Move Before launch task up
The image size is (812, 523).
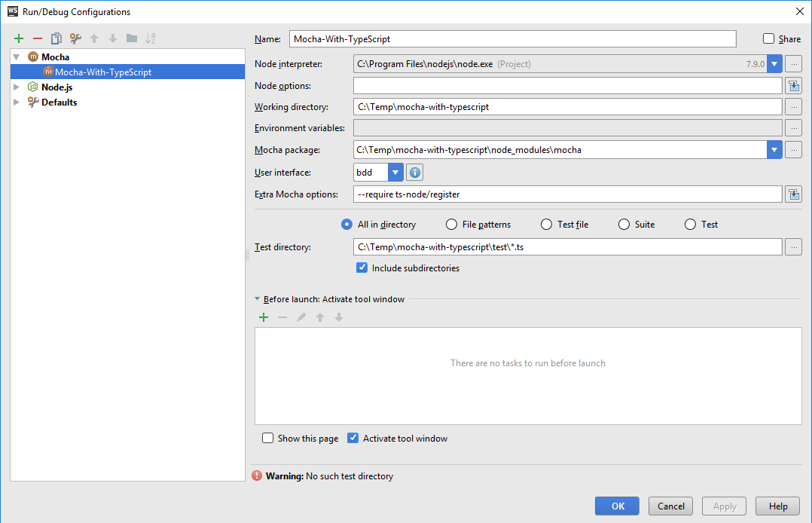pyautogui.click(x=320, y=317)
